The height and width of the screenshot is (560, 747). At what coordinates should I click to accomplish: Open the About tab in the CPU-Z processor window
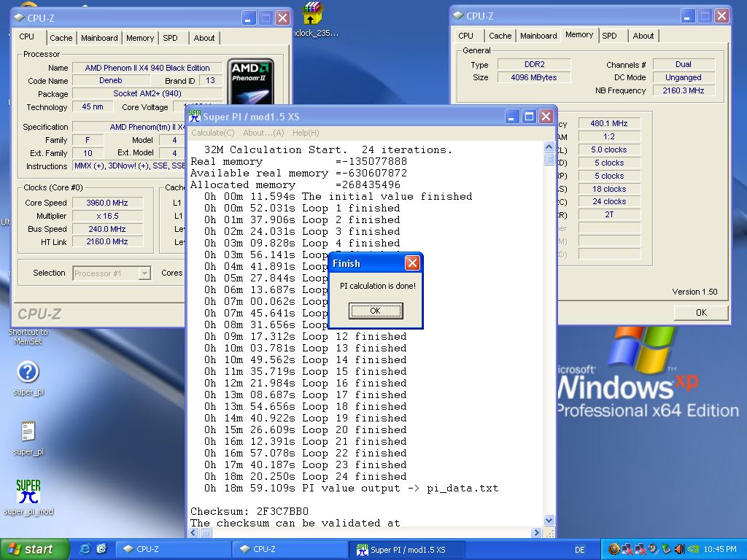[x=204, y=38]
